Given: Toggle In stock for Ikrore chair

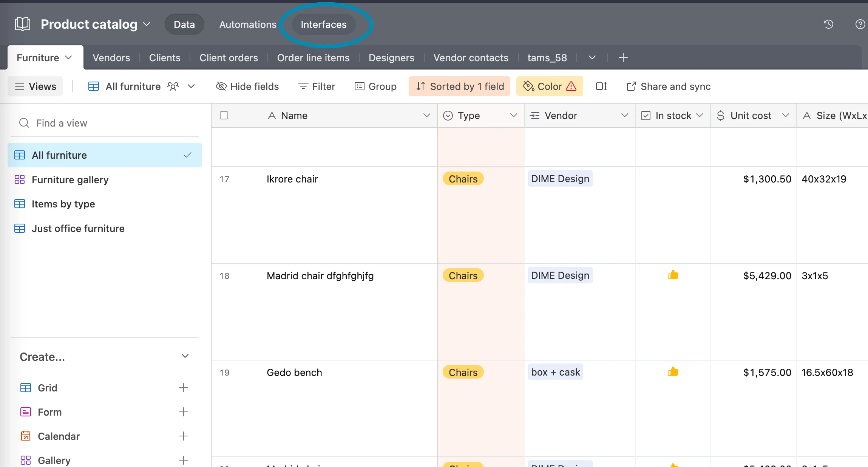Looking at the screenshot, I should pyautogui.click(x=673, y=179).
